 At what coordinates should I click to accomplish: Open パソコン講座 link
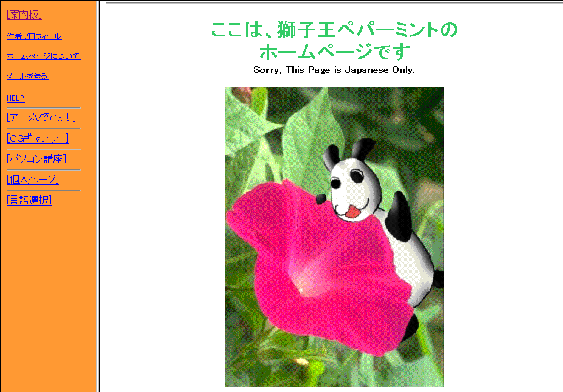tap(36, 159)
